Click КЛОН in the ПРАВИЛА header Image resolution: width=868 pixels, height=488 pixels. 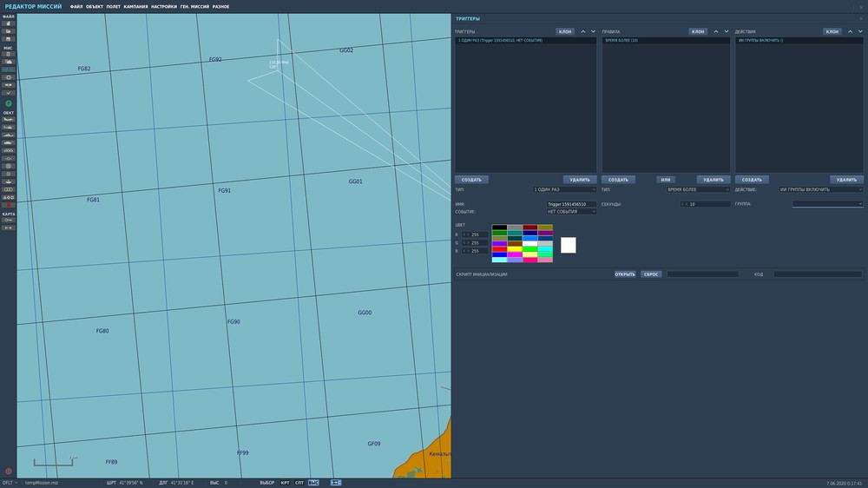pos(698,31)
